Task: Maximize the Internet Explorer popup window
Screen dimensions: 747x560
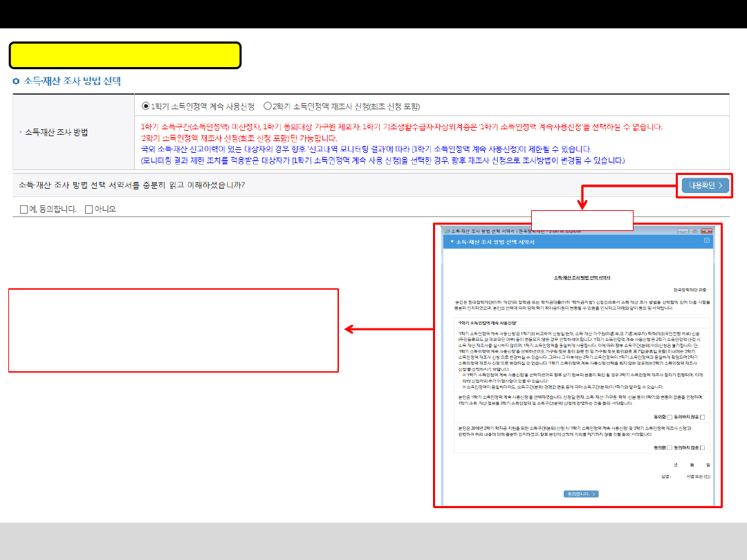Action: point(694,230)
